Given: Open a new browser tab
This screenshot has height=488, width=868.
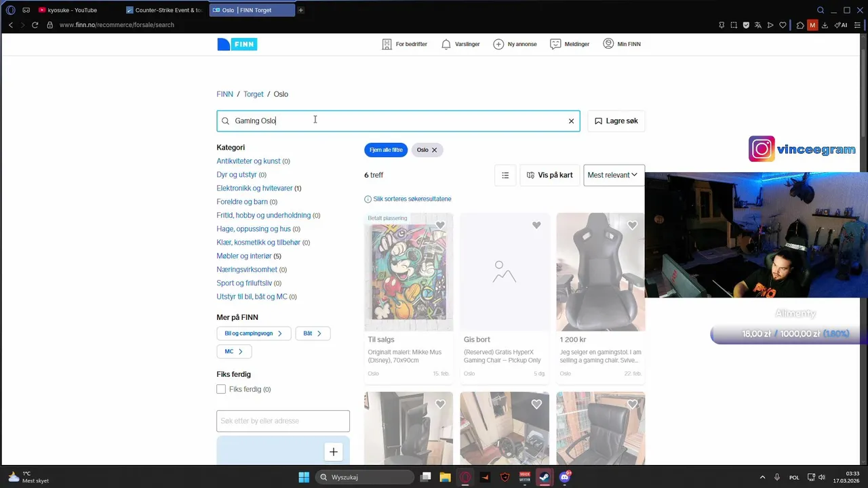Looking at the screenshot, I should (301, 10).
